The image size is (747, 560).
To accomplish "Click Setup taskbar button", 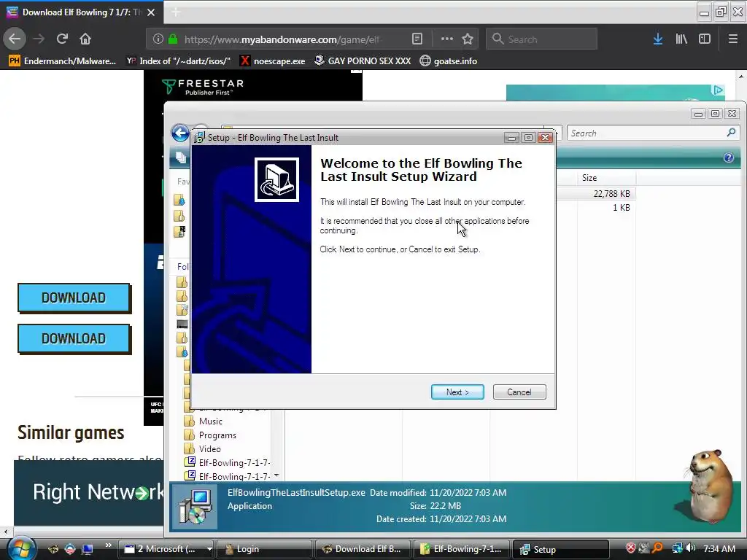I will click(561, 549).
